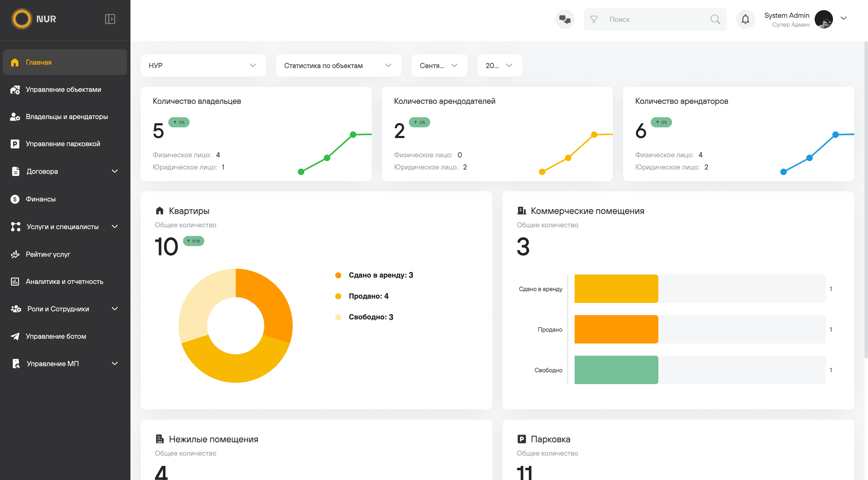Open Управление объектами section

[65, 90]
